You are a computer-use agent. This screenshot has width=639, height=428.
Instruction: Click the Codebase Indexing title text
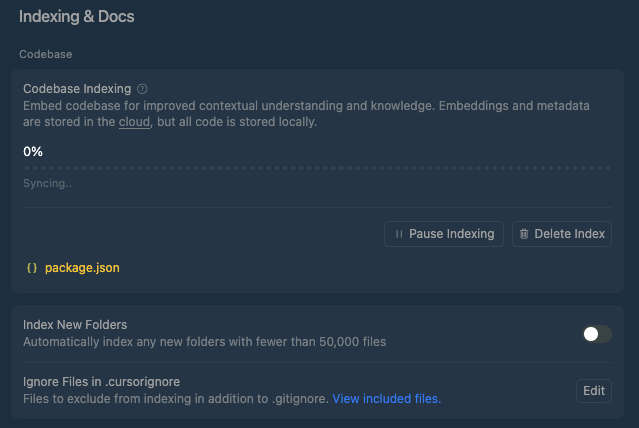pos(77,89)
